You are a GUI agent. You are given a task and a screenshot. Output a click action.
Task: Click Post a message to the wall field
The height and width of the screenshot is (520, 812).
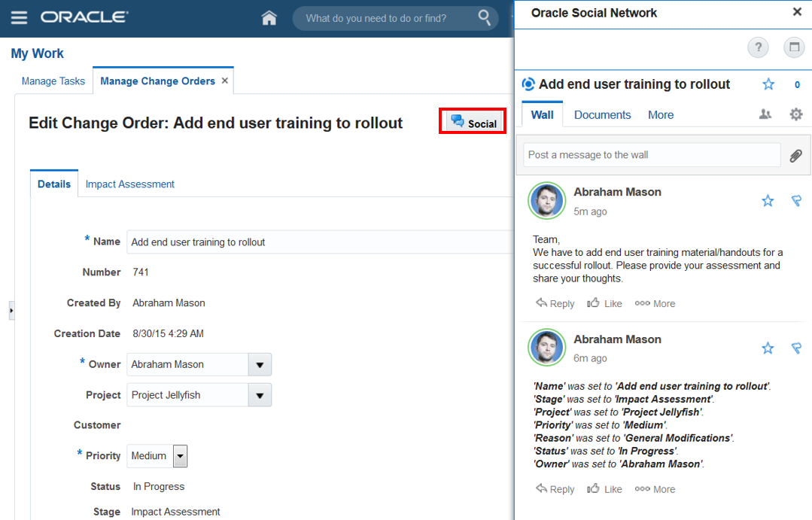click(x=652, y=155)
